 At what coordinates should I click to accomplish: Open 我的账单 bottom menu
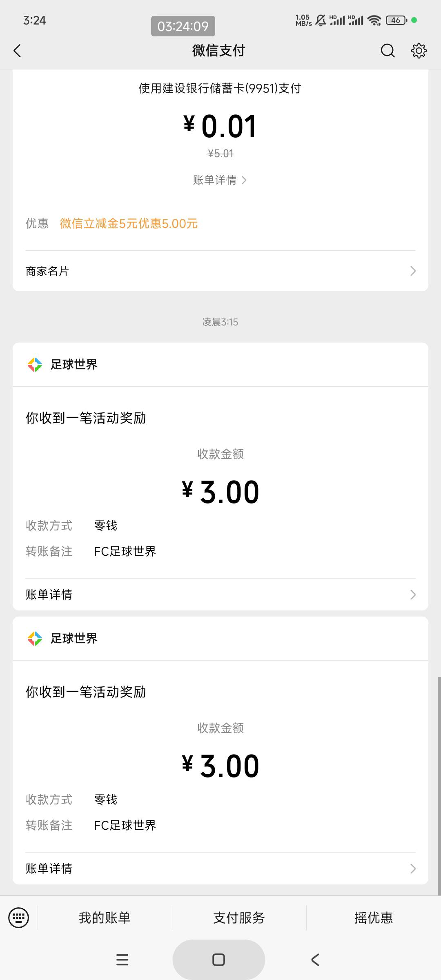(105, 918)
